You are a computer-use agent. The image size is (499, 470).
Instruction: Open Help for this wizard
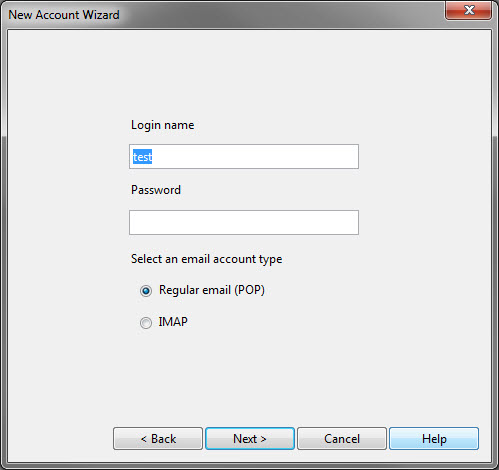[x=434, y=439]
